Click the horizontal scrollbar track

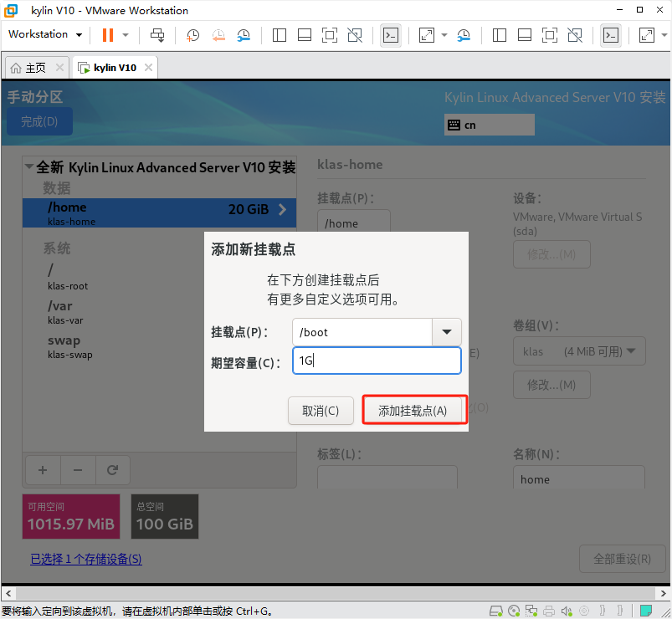tap(336, 594)
